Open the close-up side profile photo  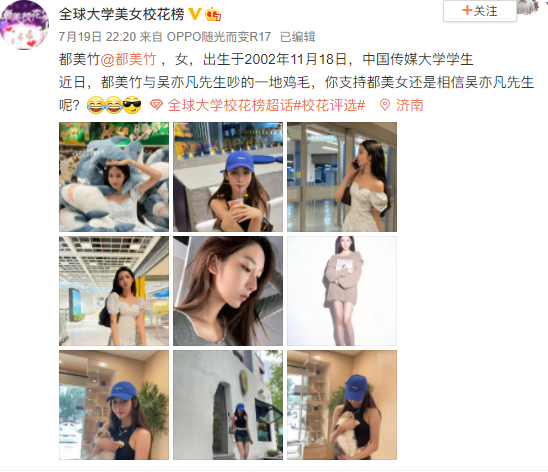[228, 291]
